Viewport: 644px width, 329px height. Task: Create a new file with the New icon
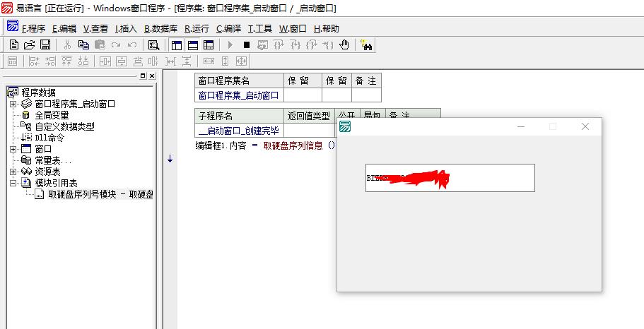pyautogui.click(x=14, y=44)
